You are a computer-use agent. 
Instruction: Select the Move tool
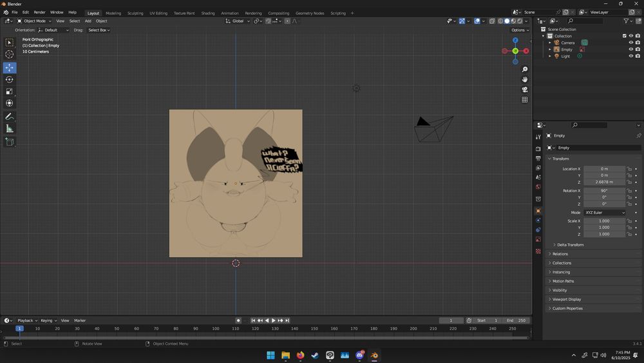(10, 68)
